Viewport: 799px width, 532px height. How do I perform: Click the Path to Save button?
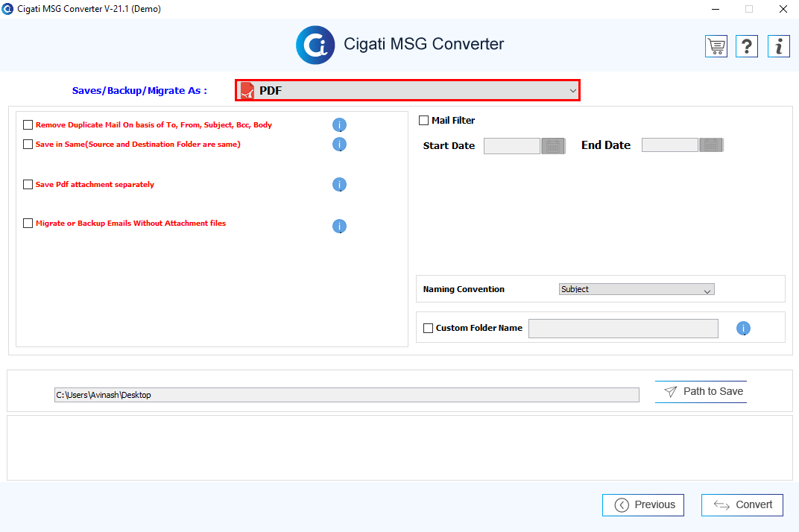701,392
